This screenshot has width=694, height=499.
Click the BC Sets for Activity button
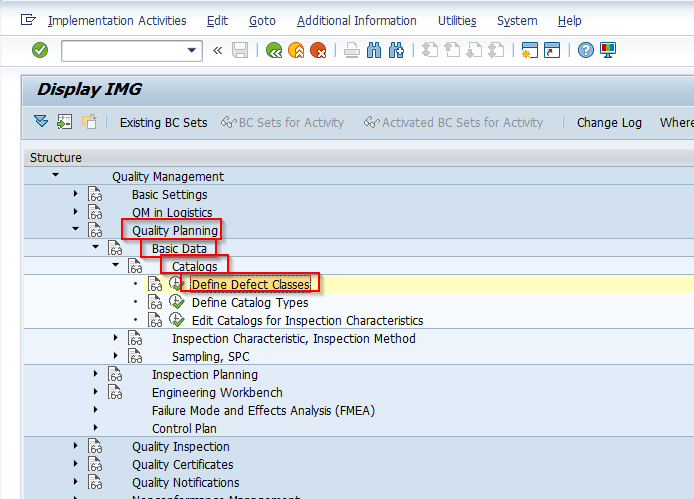point(282,123)
